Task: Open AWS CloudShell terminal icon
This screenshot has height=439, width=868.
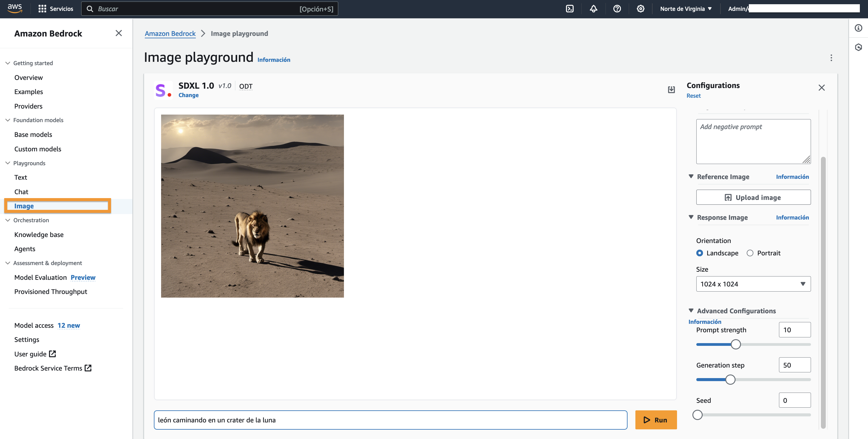Action: [569, 9]
